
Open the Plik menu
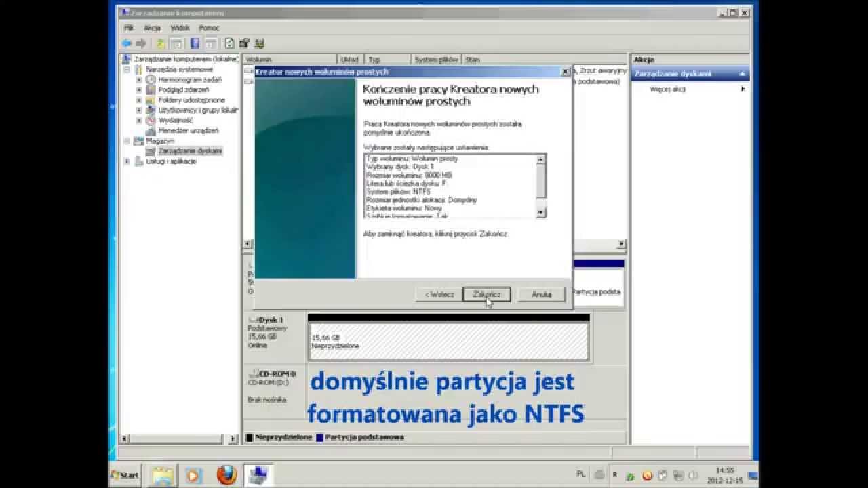(129, 28)
